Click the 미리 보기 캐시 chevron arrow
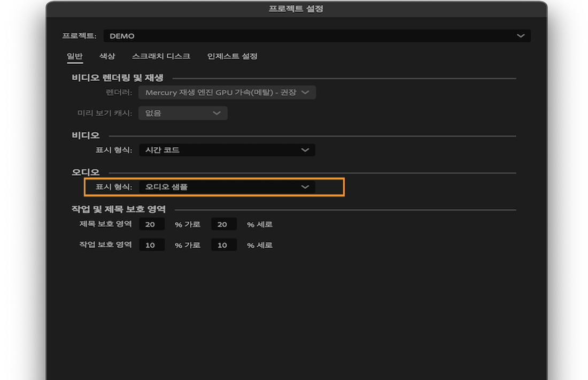The height and width of the screenshot is (380, 588). point(218,113)
